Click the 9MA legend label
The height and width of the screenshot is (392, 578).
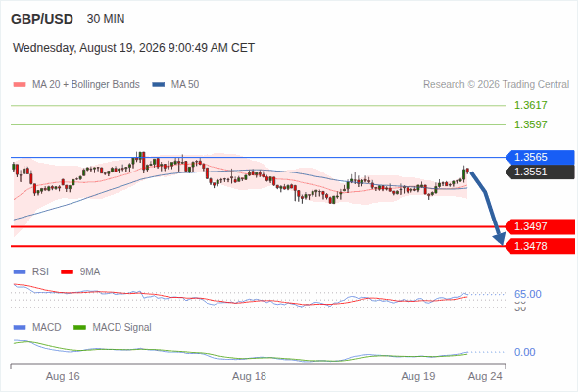point(90,272)
